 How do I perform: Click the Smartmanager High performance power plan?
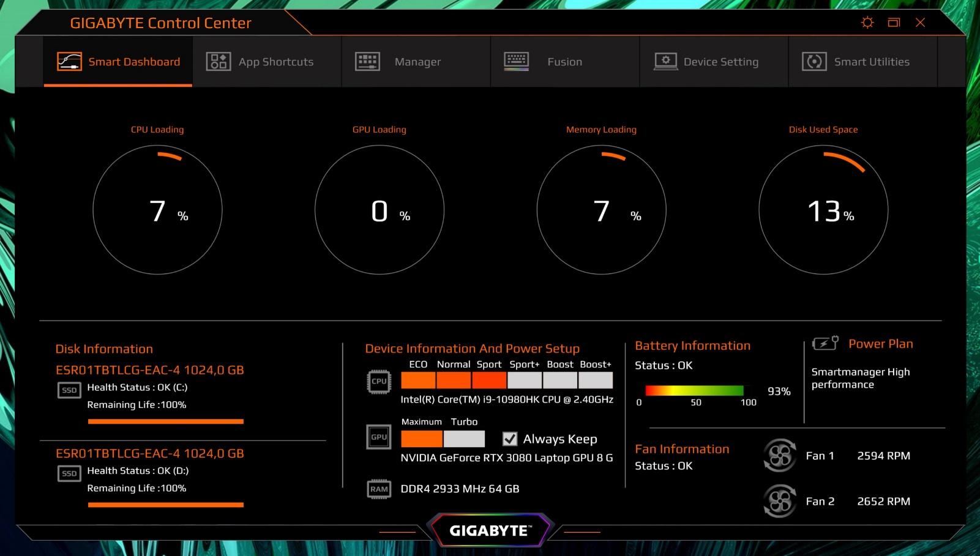click(x=861, y=378)
